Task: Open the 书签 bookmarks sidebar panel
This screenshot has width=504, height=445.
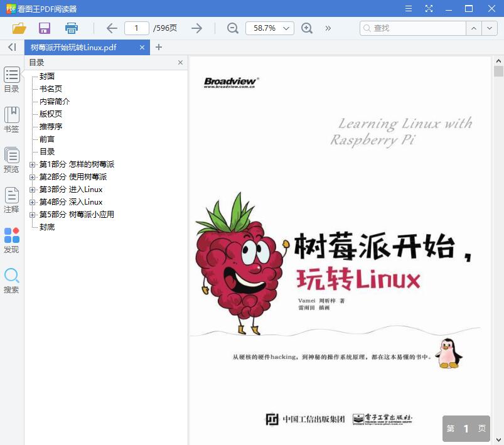Action: coord(11,120)
